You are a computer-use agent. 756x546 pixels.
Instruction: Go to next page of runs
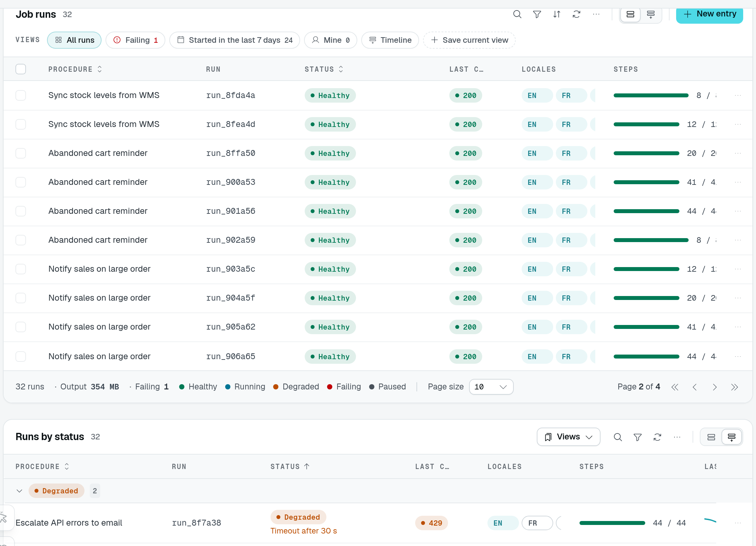click(x=714, y=387)
